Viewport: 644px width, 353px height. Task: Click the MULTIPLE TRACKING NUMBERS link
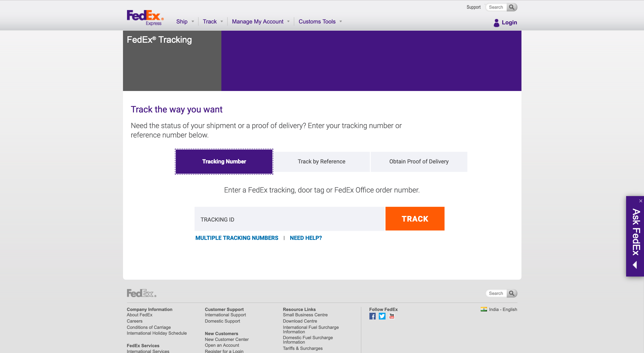pyautogui.click(x=237, y=238)
